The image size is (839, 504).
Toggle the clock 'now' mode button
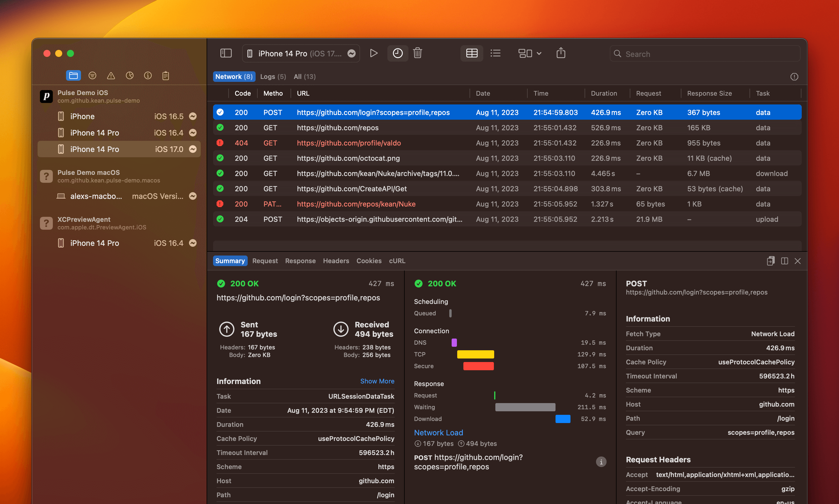click(x=397, y=53)
